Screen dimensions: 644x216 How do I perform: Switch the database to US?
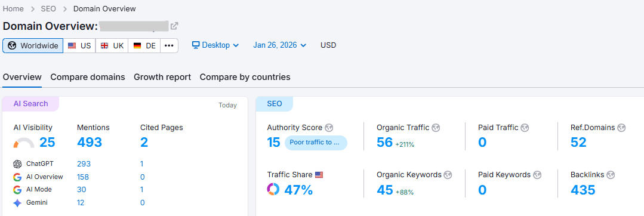[x=79, y=45]
